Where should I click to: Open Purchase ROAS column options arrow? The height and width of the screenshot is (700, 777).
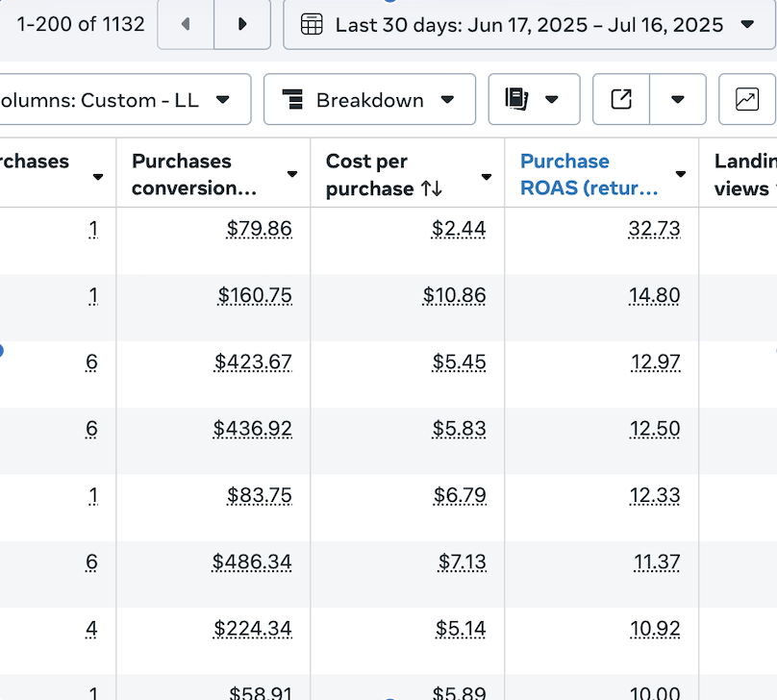coord(681,175)
